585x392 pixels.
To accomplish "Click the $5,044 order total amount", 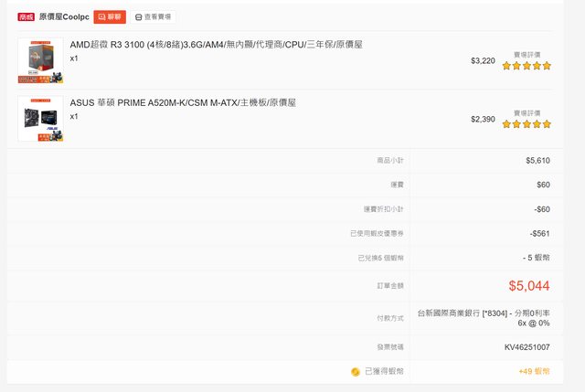I will tap(528, 285).
